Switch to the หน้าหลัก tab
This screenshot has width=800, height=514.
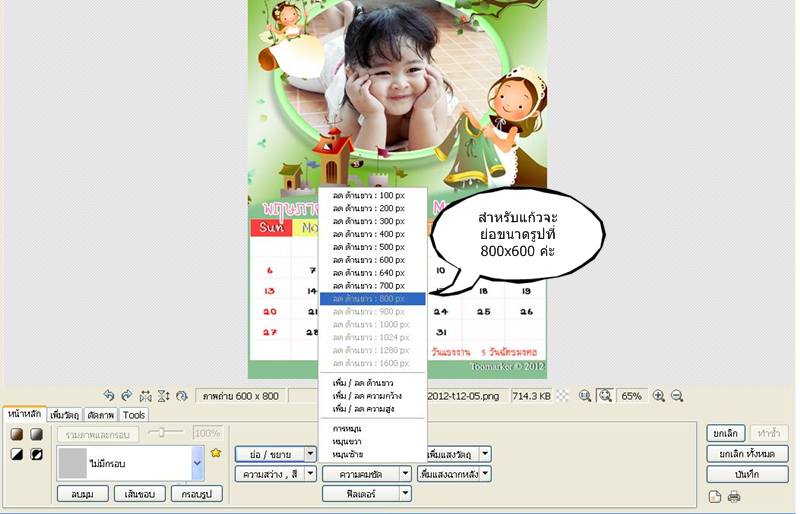(24, 414)
